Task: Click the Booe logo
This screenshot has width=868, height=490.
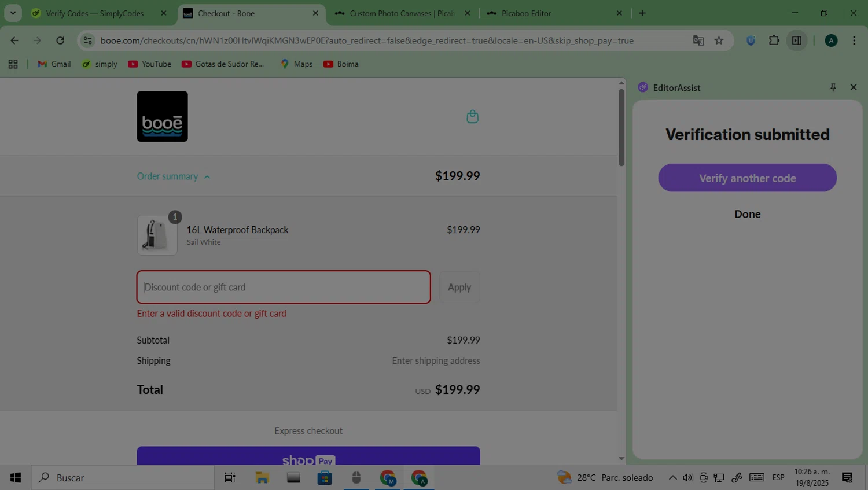Action: pos(162,116)
